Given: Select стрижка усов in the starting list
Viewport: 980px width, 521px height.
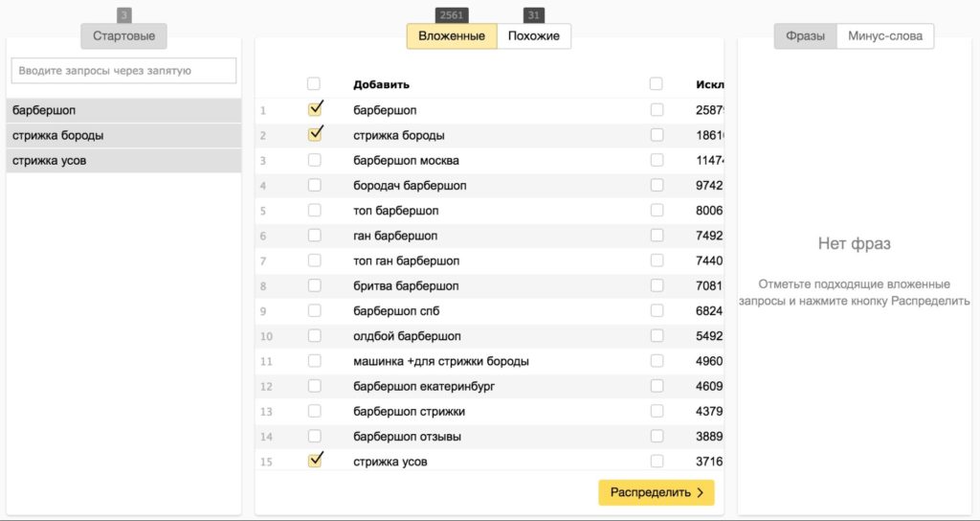Looking at the screenshot, I should tap(123, 160).
